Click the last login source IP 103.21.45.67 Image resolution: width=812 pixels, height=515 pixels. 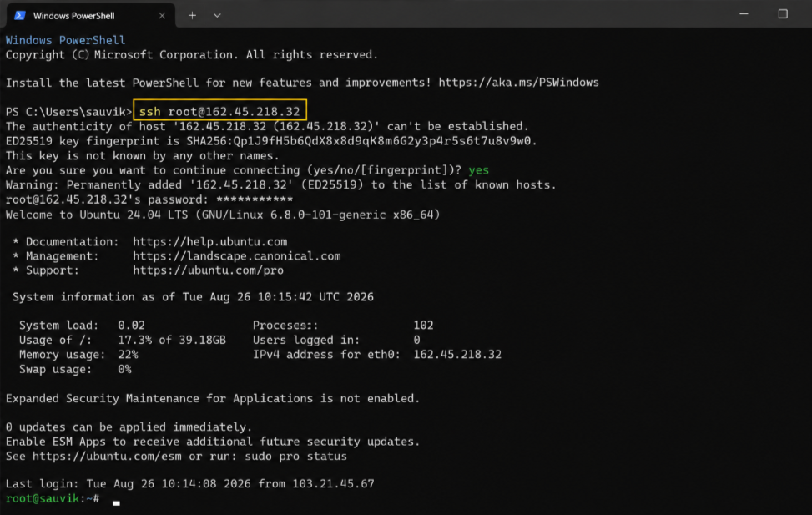333,483
